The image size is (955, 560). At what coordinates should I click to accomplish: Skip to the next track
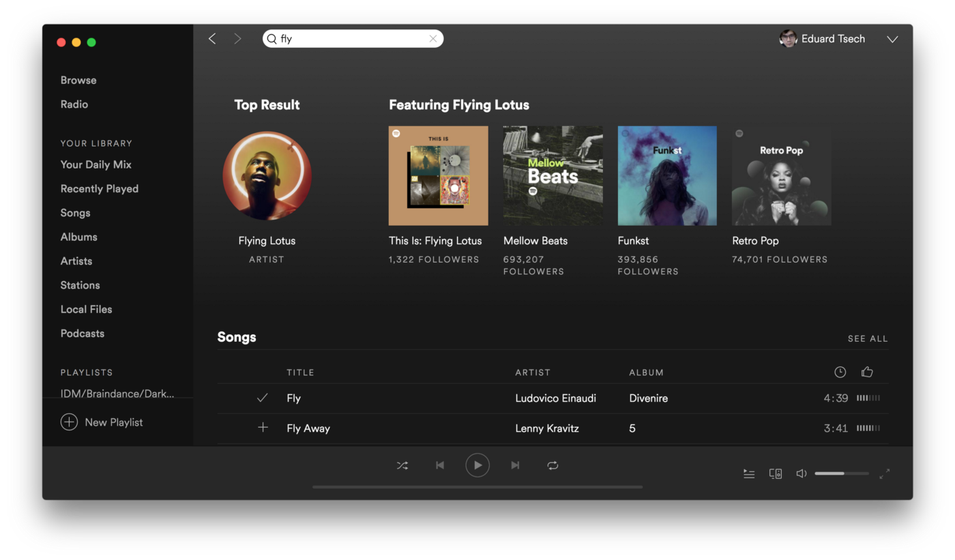pos(515,465)
